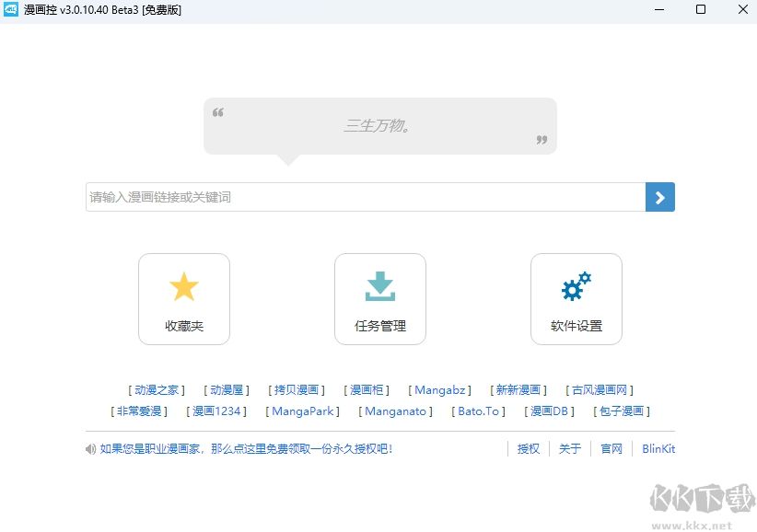The height and width of the screenshot is (532, 757).
Task: Click the download icon above 任务管理
Action: [x=380, y=286]
